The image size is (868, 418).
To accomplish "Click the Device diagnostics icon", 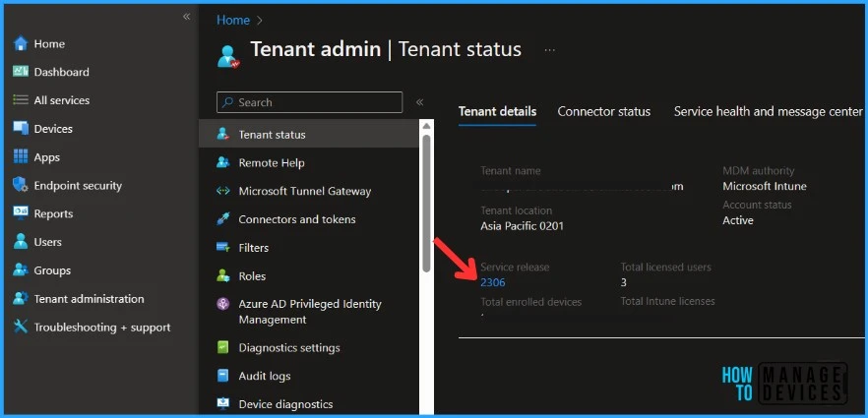I will [x=223, y=404].
